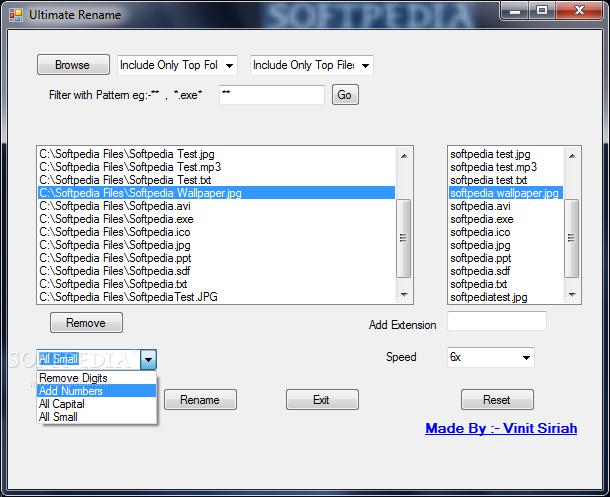This screenshot has width=610, height=497.
Task: Select Softpedia Test.mp3 in the path list
Action: point(216,167)
